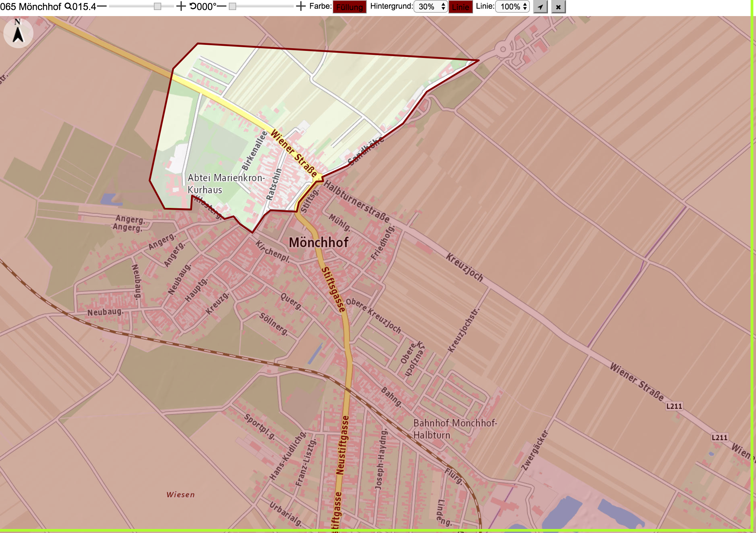Pick the Linie line color swatch
Screen dimensions: 756x533
tap(461, 7)
